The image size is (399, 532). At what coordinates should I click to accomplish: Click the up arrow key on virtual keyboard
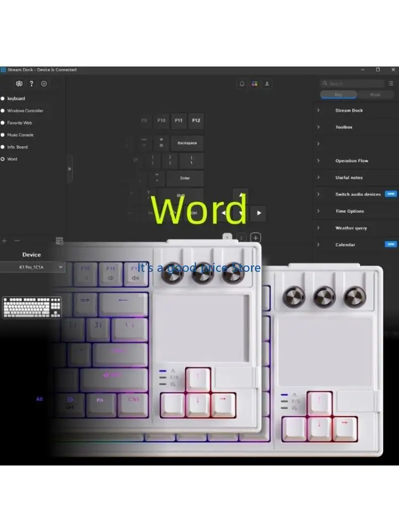(241, 195)
